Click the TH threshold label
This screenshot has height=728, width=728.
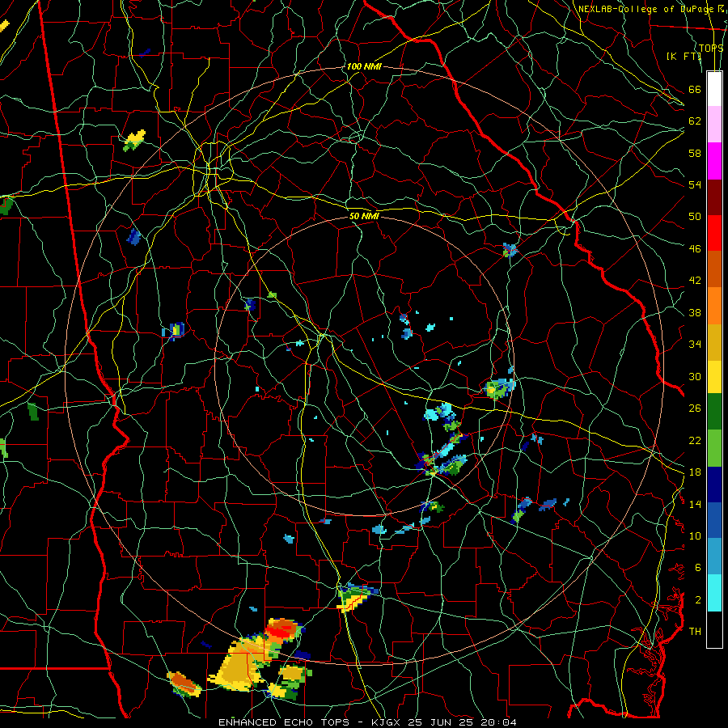(695, 632)
